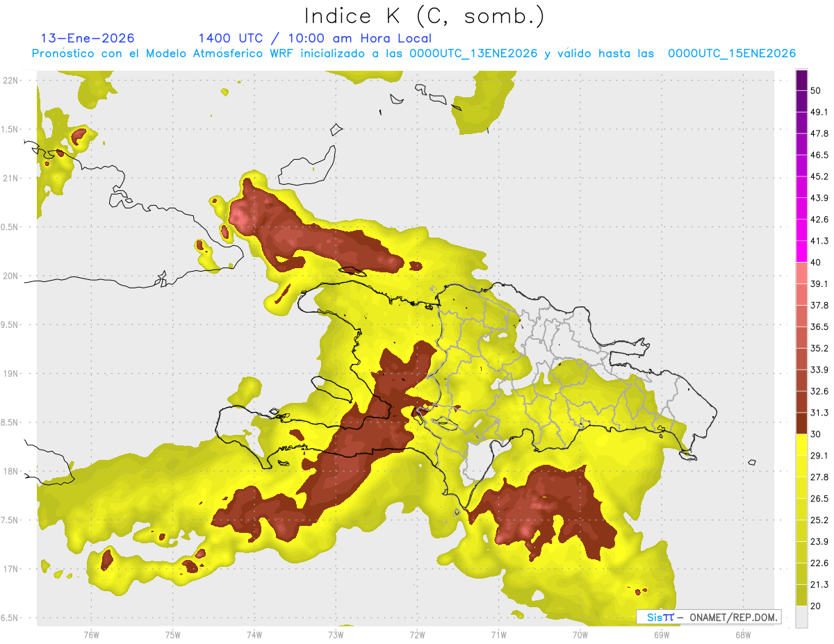Click the legend value "43.9"
Image resolution: width=834 pixels, height=644 pixels.
coord(819,198)
